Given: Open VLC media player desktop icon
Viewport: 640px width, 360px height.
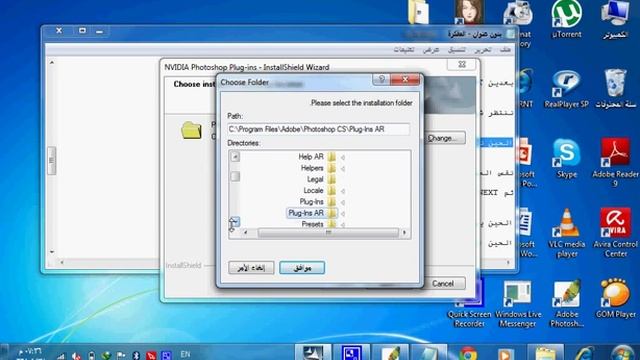Looking at the screenshot, I should click(567, 233).
